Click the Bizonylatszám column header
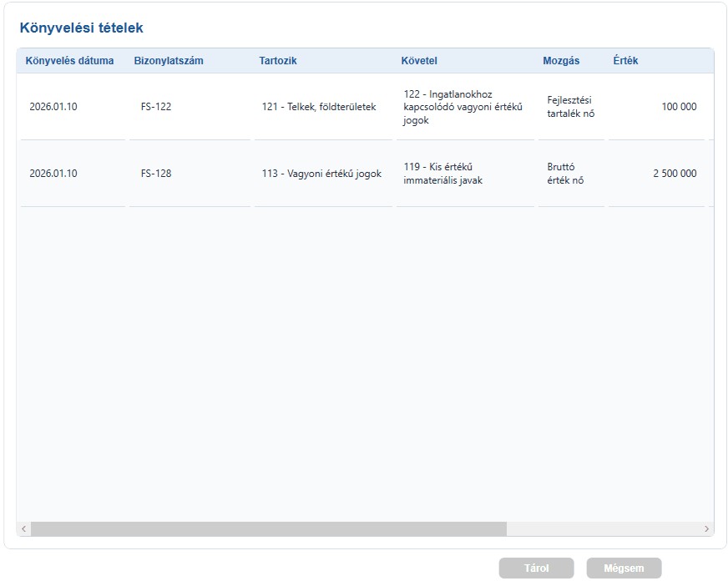 coord(169,61)
